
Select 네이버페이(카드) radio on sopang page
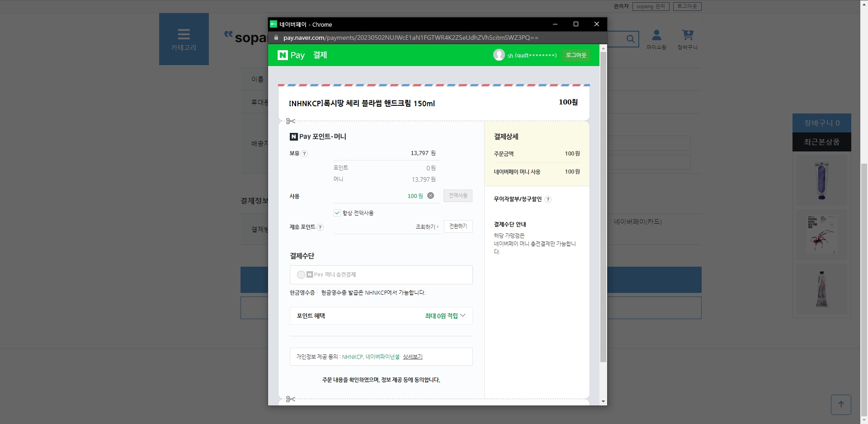(609, 222)
